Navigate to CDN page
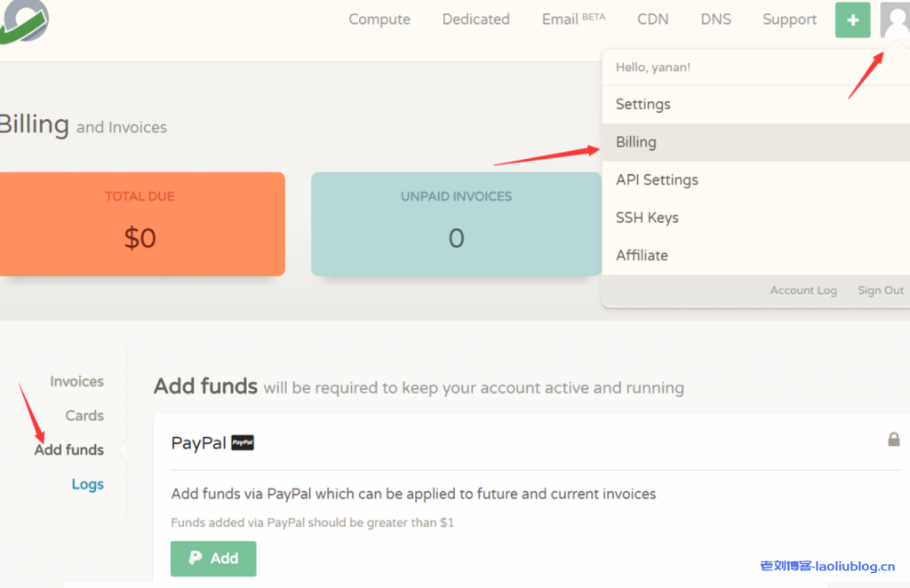Image resolution: width=910 pixels, height=588 pixels. point(653,20)
